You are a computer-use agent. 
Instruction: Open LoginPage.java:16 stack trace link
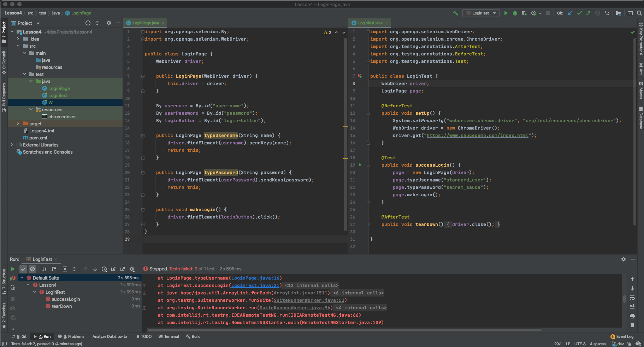pos(255,278)
